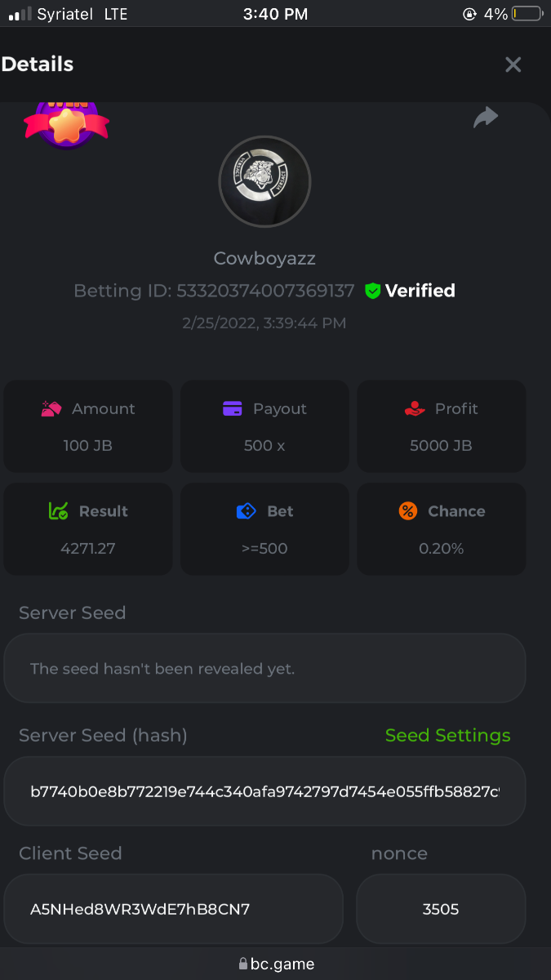Tap the Result chart icon
Viewport: 551px width, 980px height.
58,511
